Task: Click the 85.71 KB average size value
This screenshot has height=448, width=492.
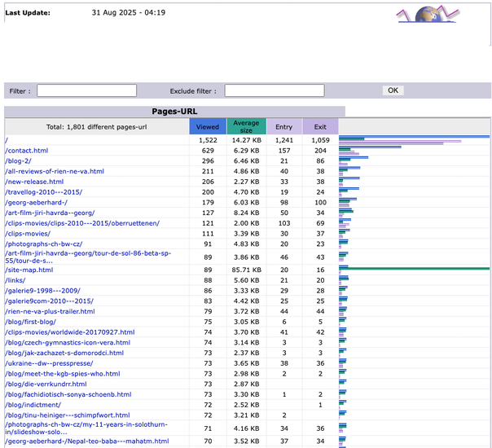Action: click(x=246, y=270)
